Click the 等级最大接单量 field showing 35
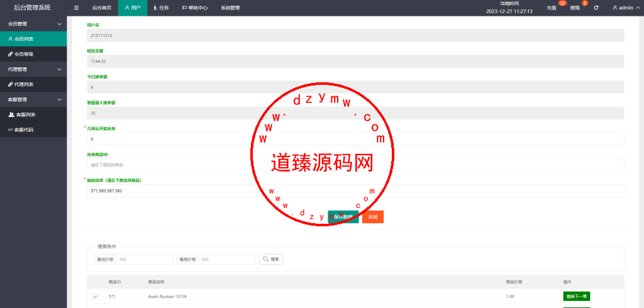This screenshot has height=308, width=644. (355, 113)
